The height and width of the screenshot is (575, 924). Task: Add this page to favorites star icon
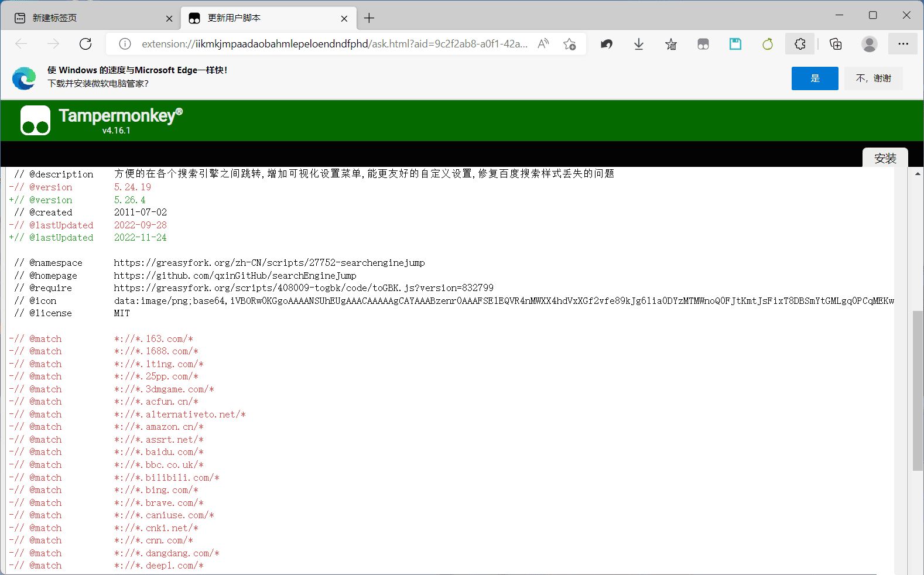[x=569, y=44]
